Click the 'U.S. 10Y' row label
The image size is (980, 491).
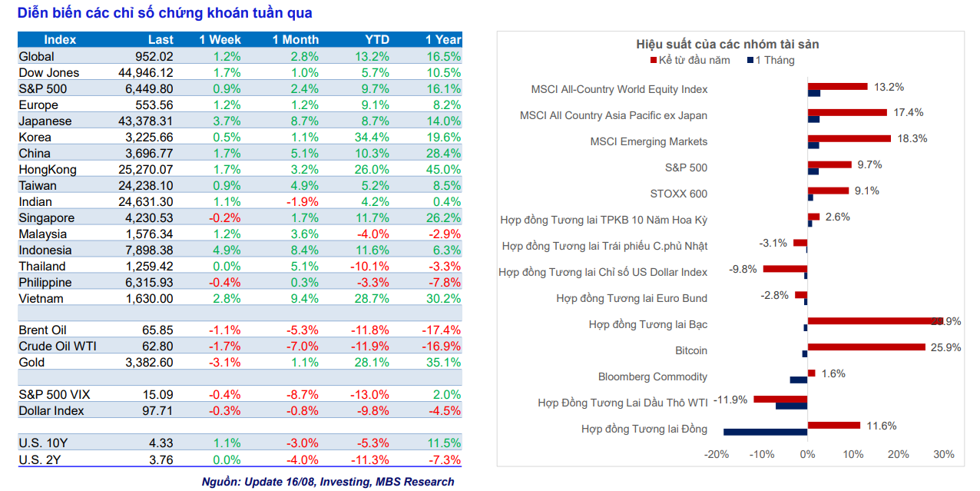pyautogui.click(x=41, y=443)
